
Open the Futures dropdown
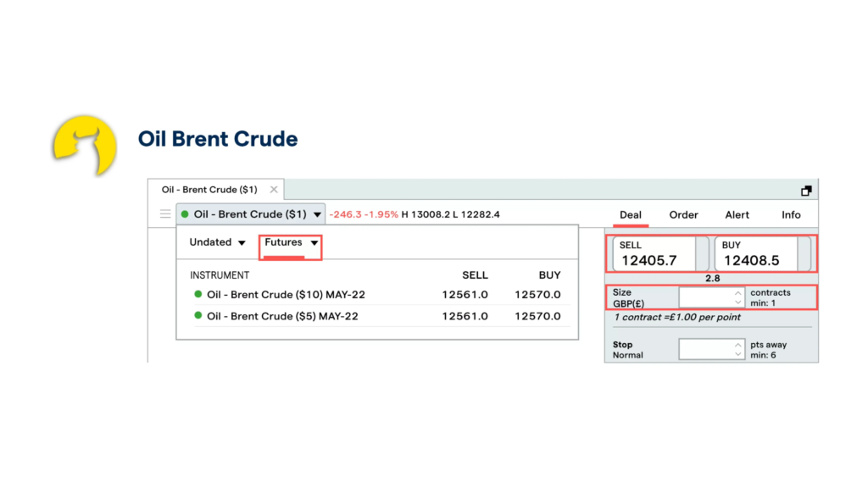pyautogui.click(x=291, y=243)
